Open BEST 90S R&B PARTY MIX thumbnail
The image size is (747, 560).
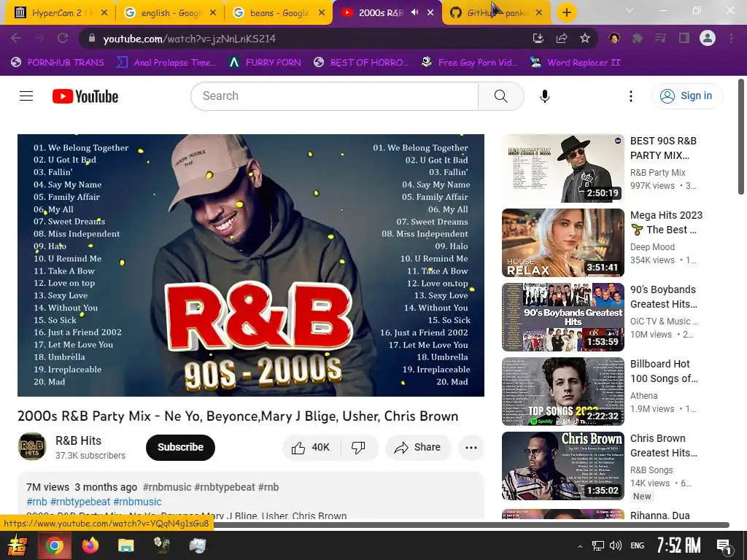pyautogui.click(x=562, y=168)
